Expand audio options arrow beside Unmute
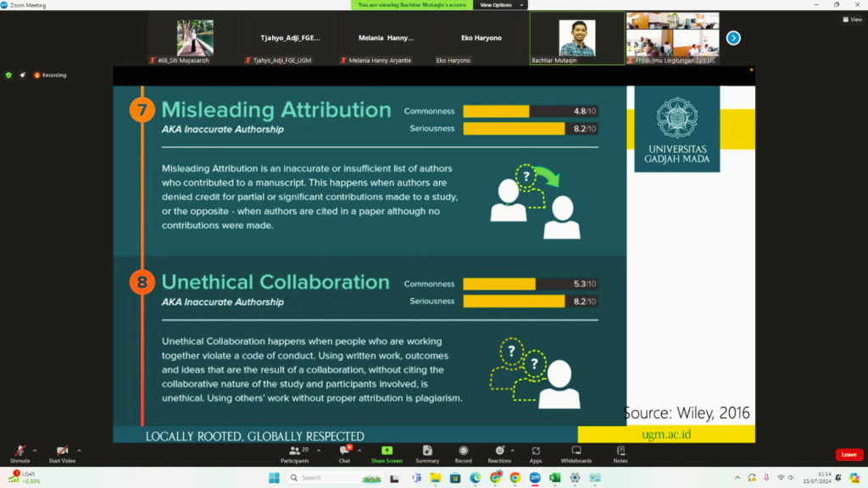Screen dimensions: 868x488 (x=35, y=450)
